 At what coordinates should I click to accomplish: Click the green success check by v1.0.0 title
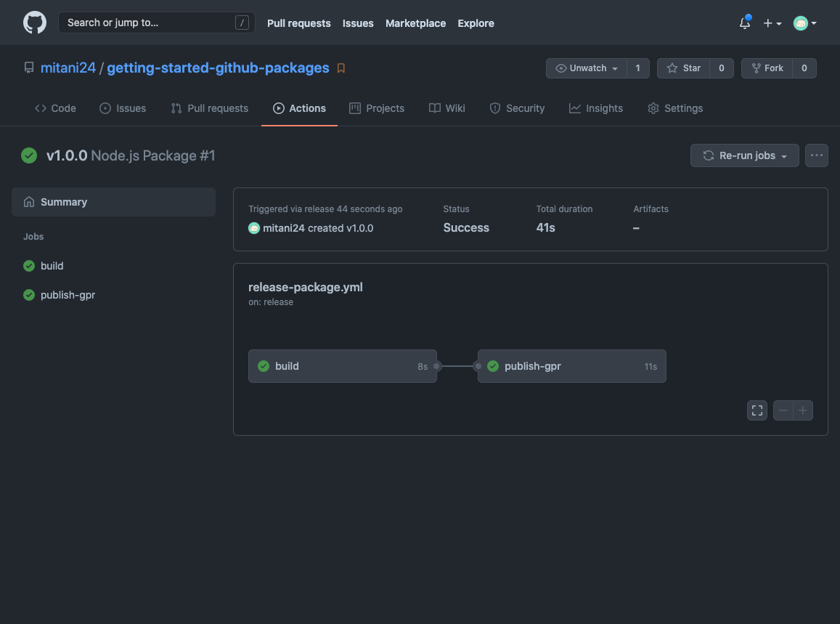pyautogui.click(x=29, y=155)
